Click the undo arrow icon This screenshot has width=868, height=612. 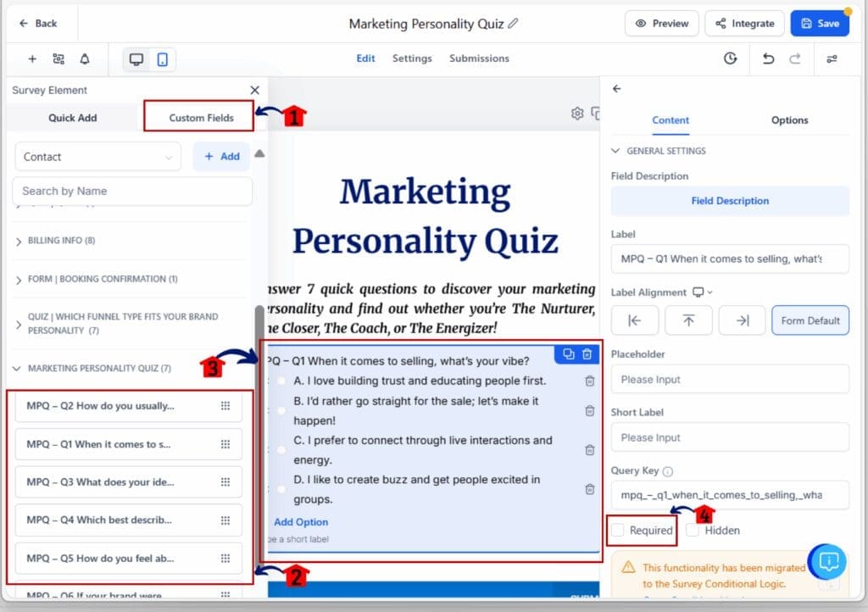768,58
